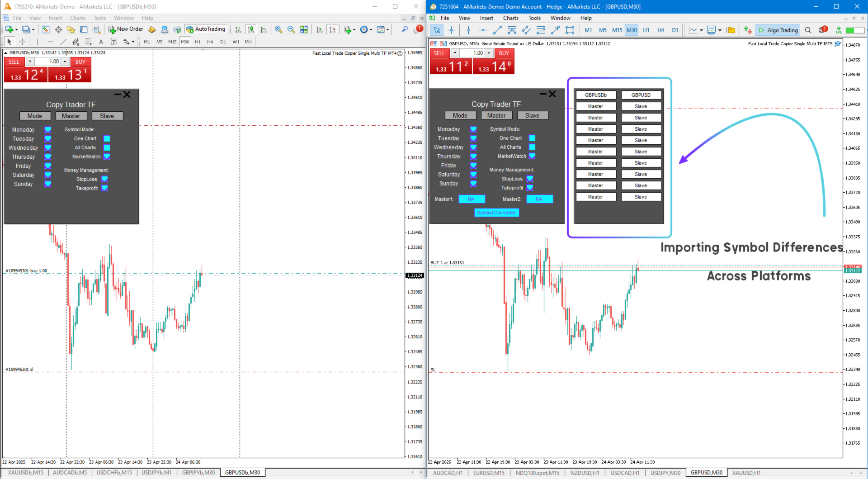Expand MT5 chart type dropdown arrow
Image resolution: width=868 pixels, height=479 pixels.
coord(701,30)
